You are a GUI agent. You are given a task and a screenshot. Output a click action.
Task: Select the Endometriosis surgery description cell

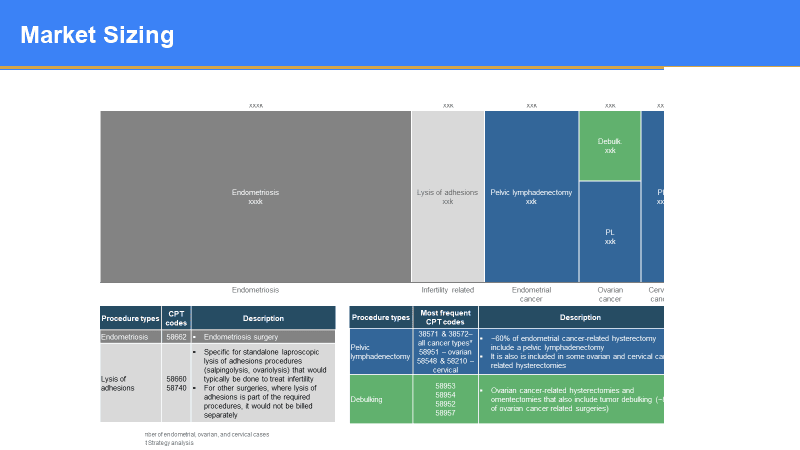point(263,337)
